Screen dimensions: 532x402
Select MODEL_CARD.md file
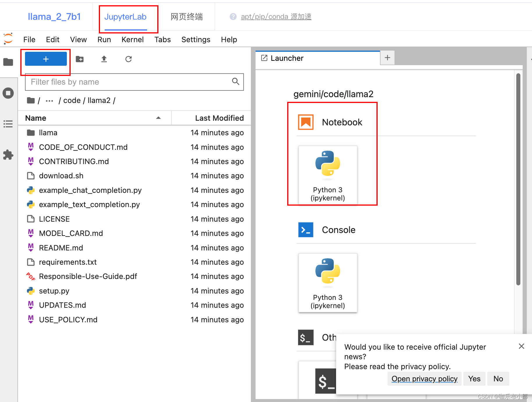pos(134,233)
